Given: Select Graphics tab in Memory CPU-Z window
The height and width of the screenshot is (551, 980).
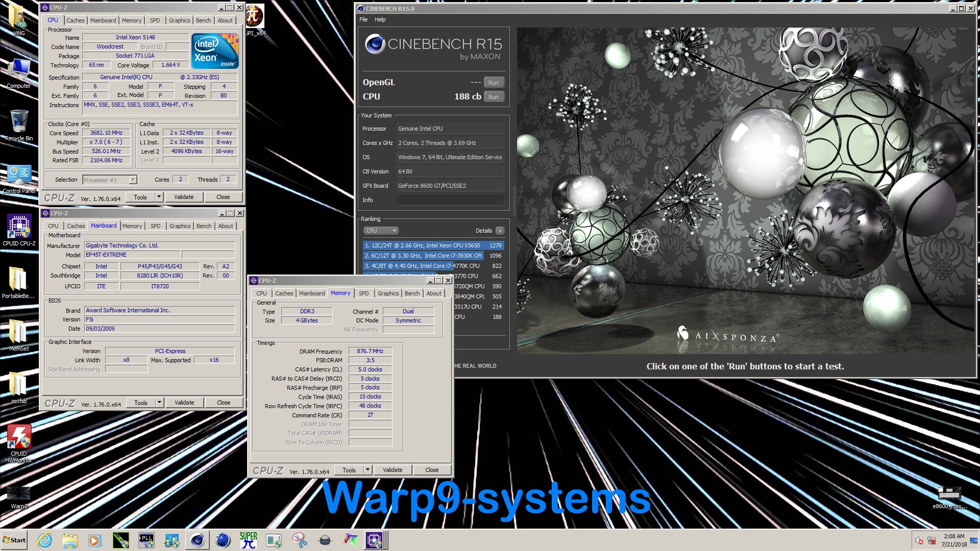Looking at the screenshot, I should [x=388, y=293].
